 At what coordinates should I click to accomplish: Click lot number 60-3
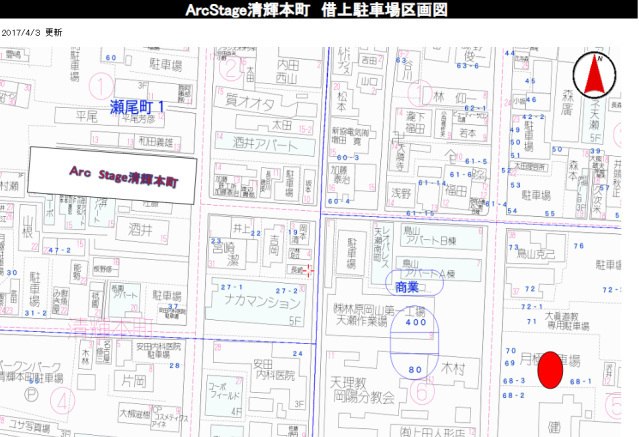click(348, 157)
